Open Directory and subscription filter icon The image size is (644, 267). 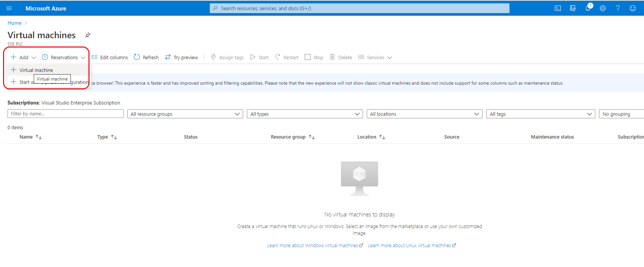point(573,8)
